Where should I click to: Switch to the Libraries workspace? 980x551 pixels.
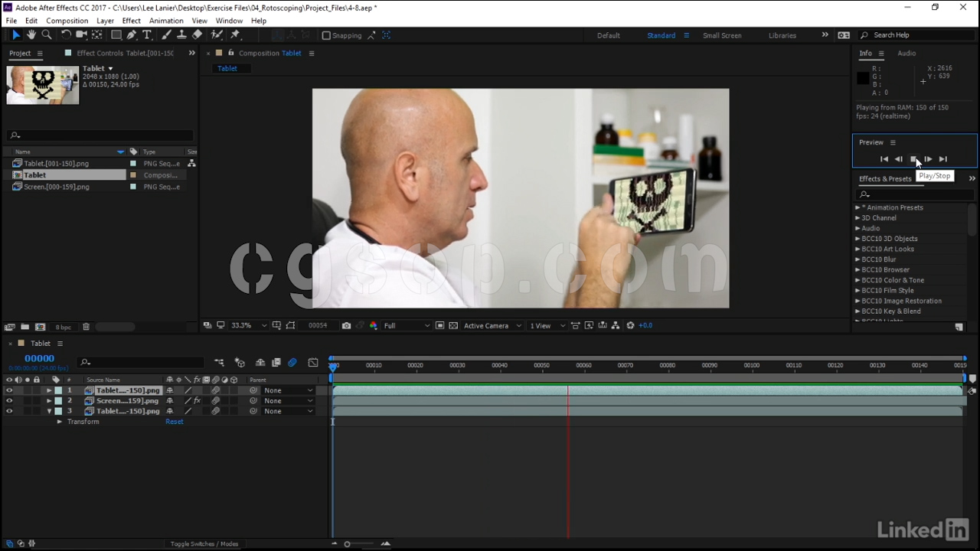(x=782, y=35)
